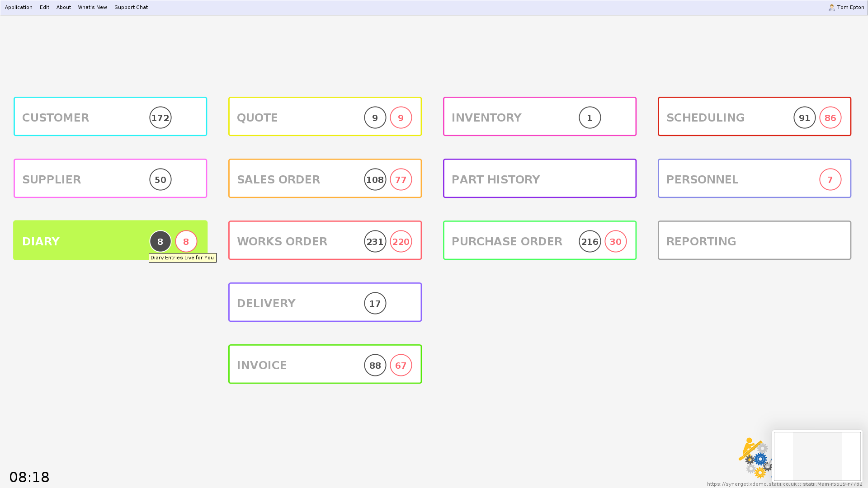
Task: Click the Purchase Order badge 216
Action: [x=590, y=242]
